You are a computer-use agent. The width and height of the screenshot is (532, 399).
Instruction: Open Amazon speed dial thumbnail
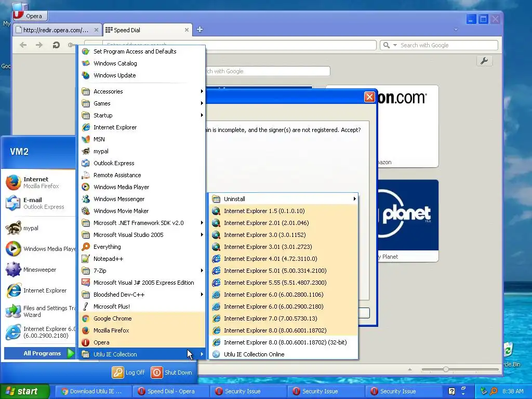pos(408,126)
